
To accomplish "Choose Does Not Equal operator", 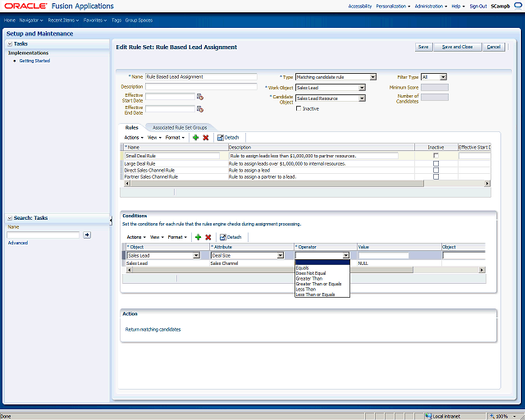I will point(322,273).
